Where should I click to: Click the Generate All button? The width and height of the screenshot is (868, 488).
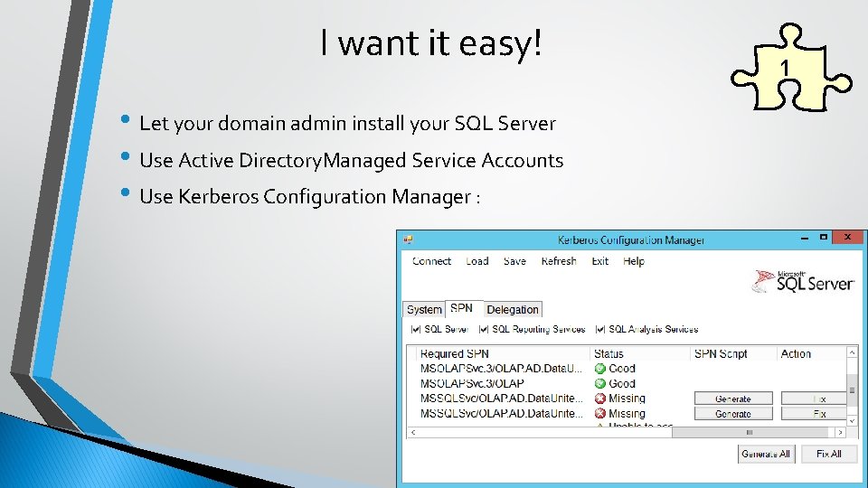[x=766, y=454]
